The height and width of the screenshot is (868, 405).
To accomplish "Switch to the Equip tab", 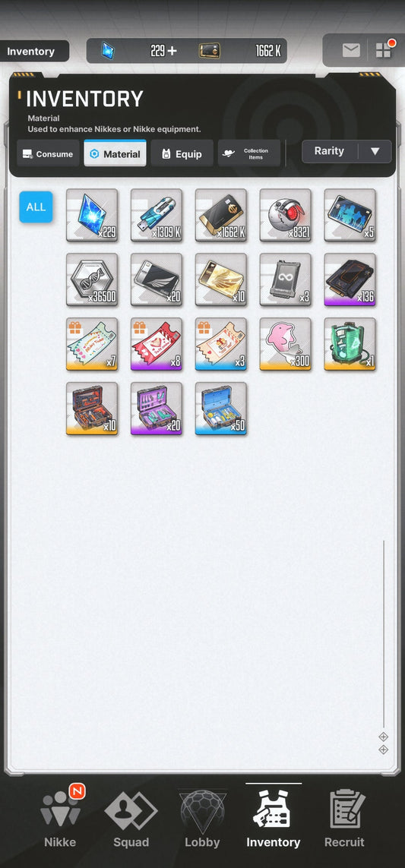I will [x=182, y=154].
